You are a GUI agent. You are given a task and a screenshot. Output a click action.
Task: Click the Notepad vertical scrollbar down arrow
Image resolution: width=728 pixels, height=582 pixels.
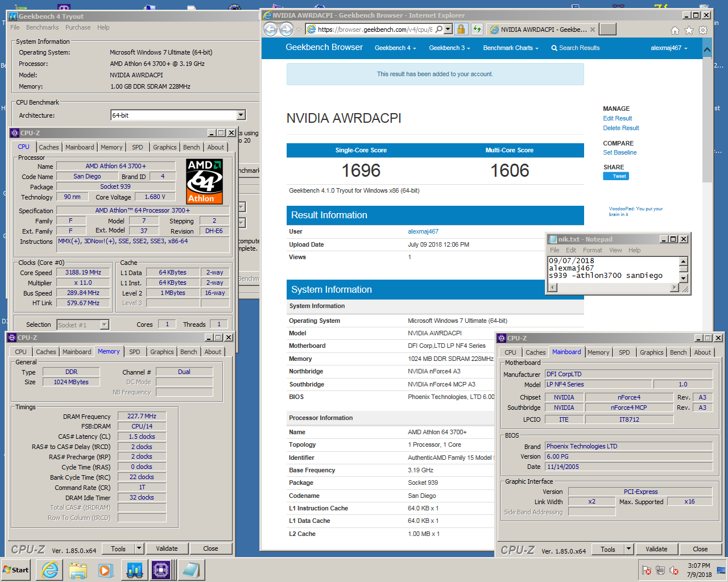684,278
